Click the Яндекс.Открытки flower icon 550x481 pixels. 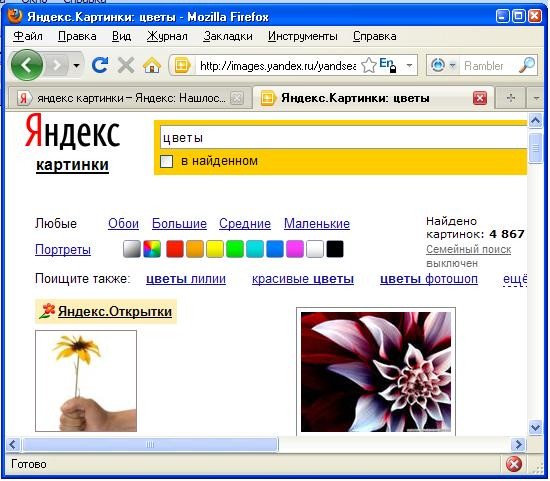coord(47,311)
